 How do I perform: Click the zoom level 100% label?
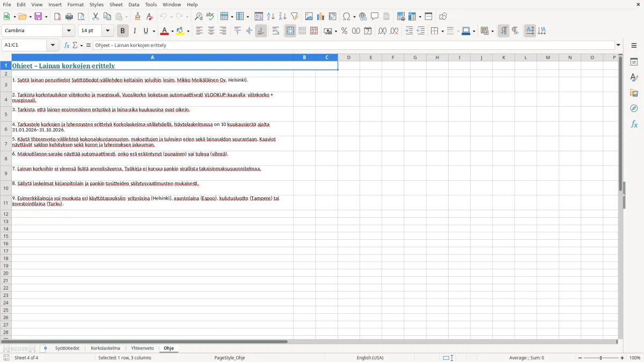(x=635, y=358)
